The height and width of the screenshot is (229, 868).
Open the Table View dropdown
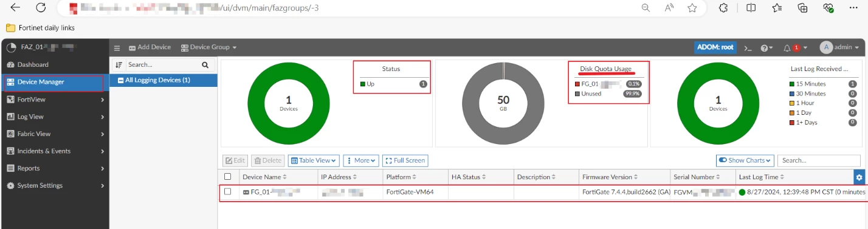click(314, 160)
